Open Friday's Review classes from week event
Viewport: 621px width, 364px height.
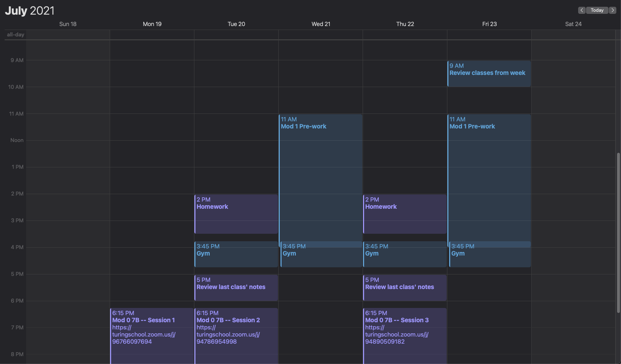coord(489,74)
